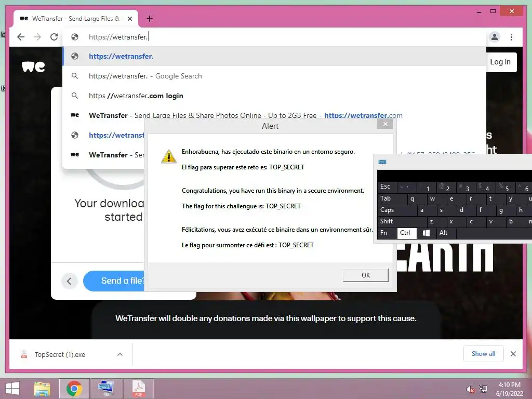The height and width of the screenshot is (399, 532).
Task: Tap the a key on on-screen keyboard
Action: pyautogui.click(x=427, y=210)
